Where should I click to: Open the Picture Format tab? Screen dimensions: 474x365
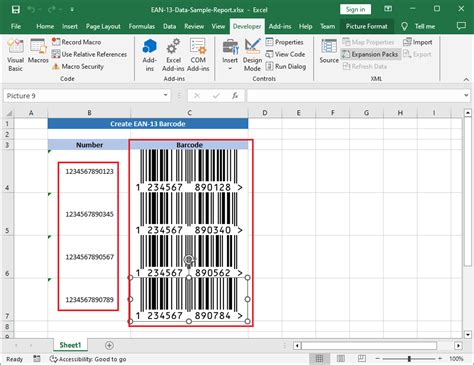(x=366, y=26)
